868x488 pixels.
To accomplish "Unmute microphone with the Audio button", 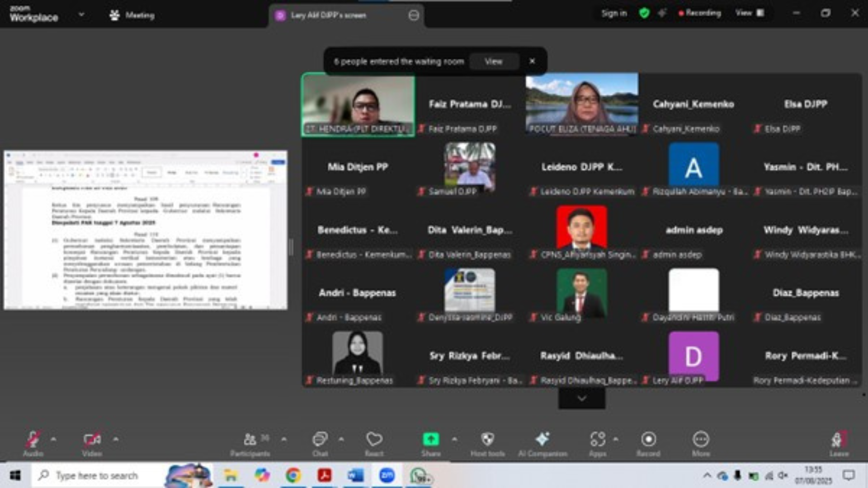I will [33, 443].
